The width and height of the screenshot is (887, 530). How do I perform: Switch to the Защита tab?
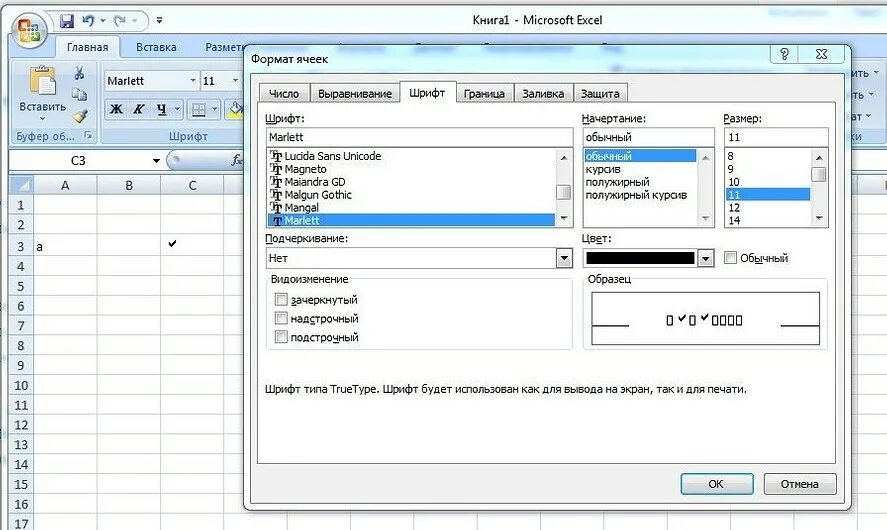[x=600, y=93]
